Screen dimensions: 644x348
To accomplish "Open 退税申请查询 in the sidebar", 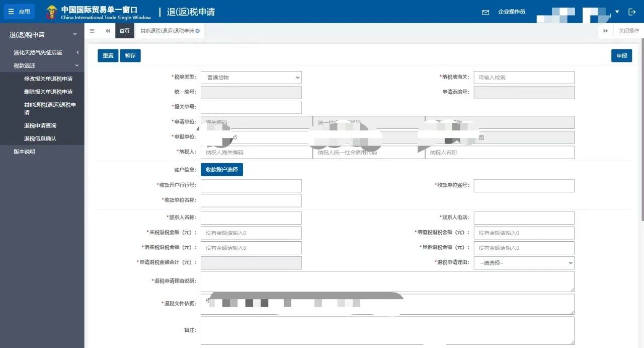I will point(40,125).
